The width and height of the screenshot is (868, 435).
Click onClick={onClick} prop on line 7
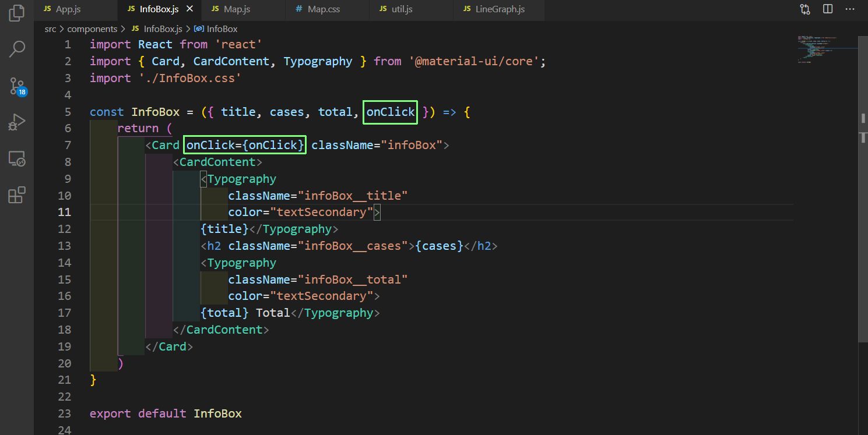pyautogui.click(x=245, y=145)
